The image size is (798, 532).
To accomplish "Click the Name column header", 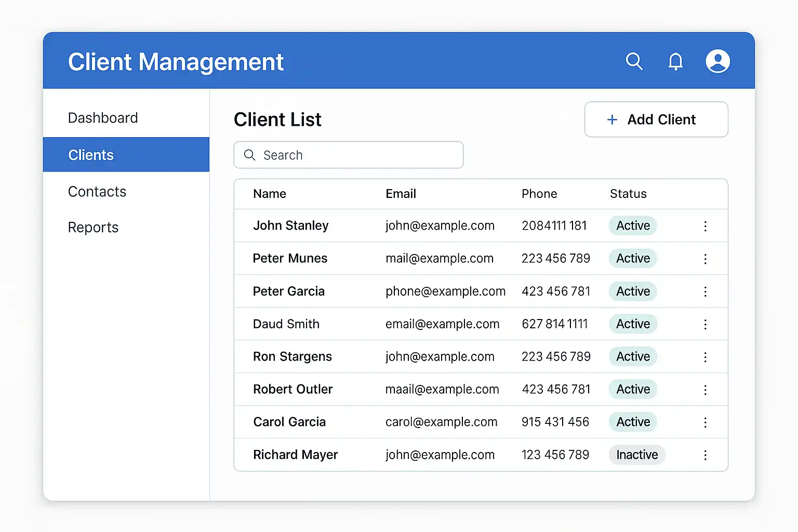I will tap(270, 194).
